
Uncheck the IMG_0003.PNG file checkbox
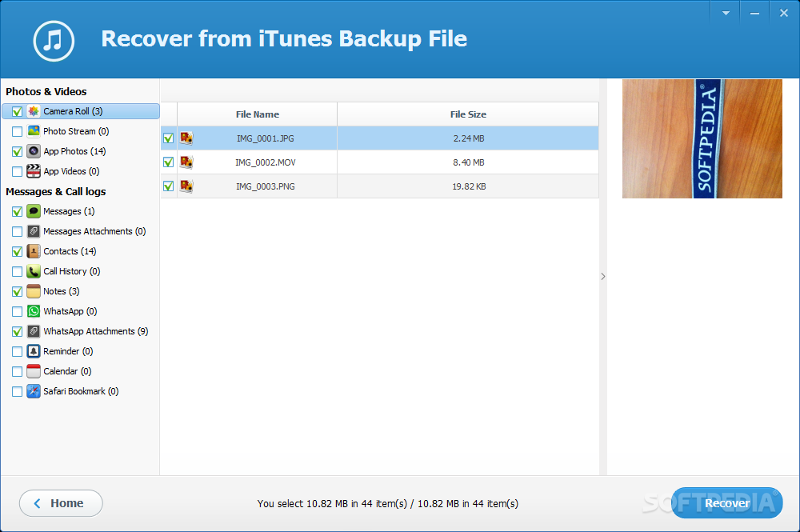click(x=168, y=186)
